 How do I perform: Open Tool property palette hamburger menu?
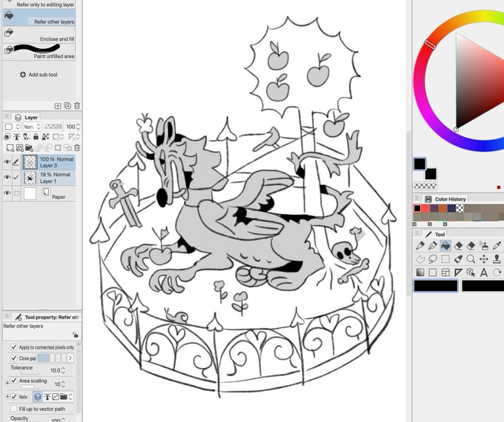coord(7,316)
